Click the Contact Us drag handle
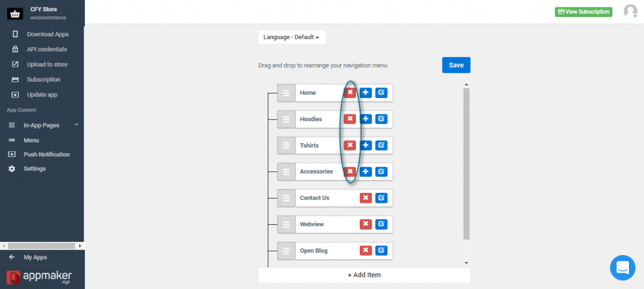 [286, 198]
